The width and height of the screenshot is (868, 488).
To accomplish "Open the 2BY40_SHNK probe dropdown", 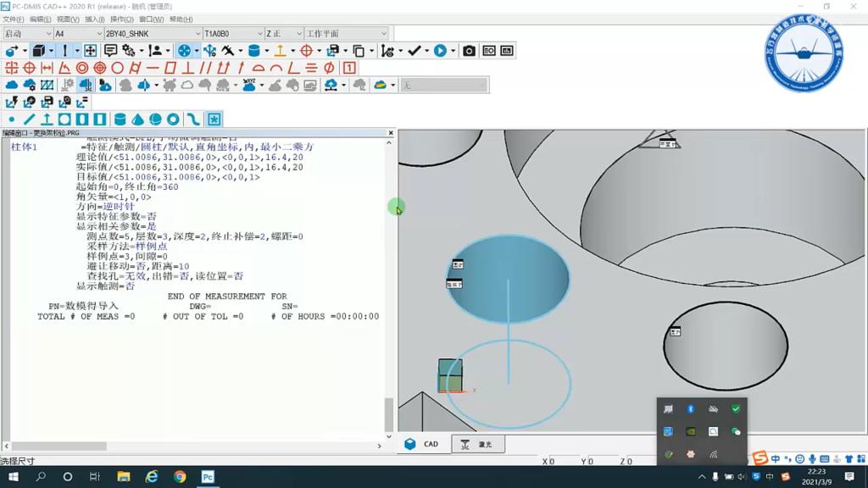I will (x=153, y=34).
